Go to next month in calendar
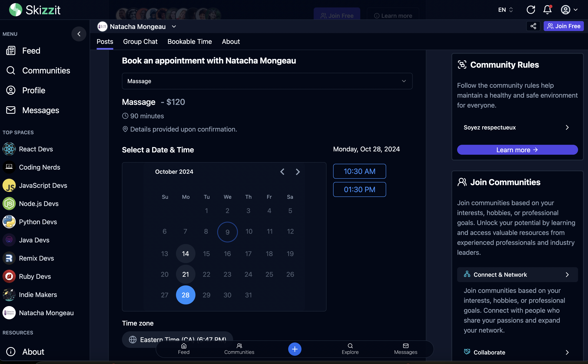Image resolution: width=588 pixels, height=364 pixels. click(298, 172)
